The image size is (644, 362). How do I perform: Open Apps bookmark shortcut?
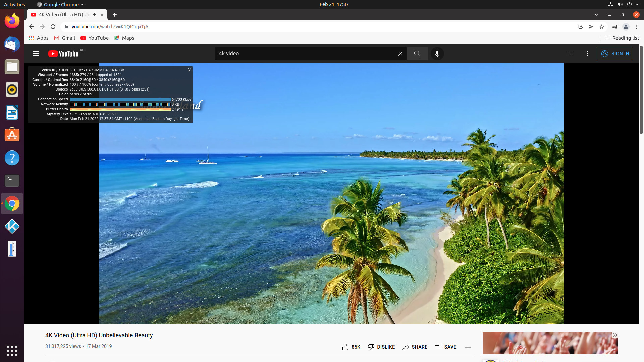(39, 38)
